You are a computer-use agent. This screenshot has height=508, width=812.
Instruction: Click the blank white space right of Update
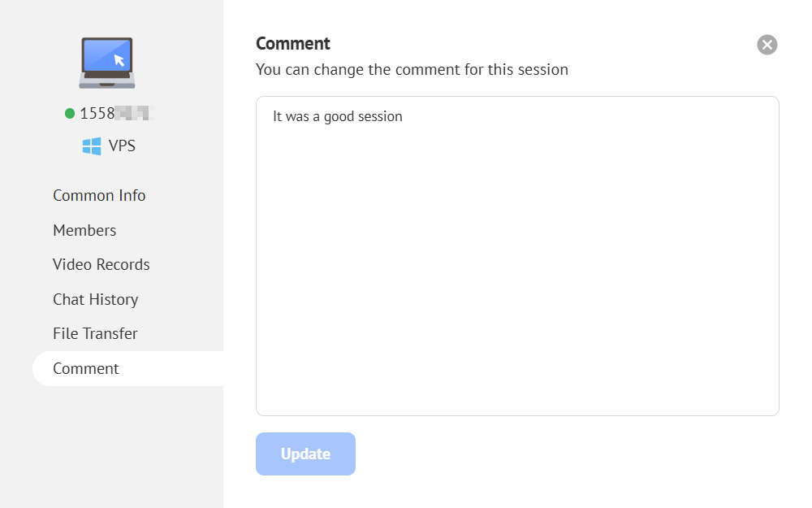pyautogui.click(x=568, y=454)
